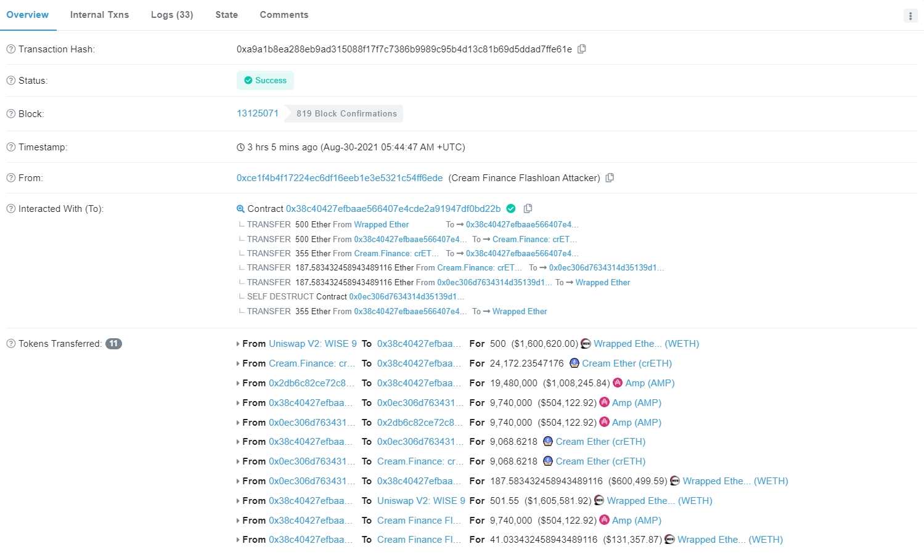Open Cream.Finance: crET... recipient in second TRANSFER line
This screenshot has height=560, width=924.
[x=534, y=239]
